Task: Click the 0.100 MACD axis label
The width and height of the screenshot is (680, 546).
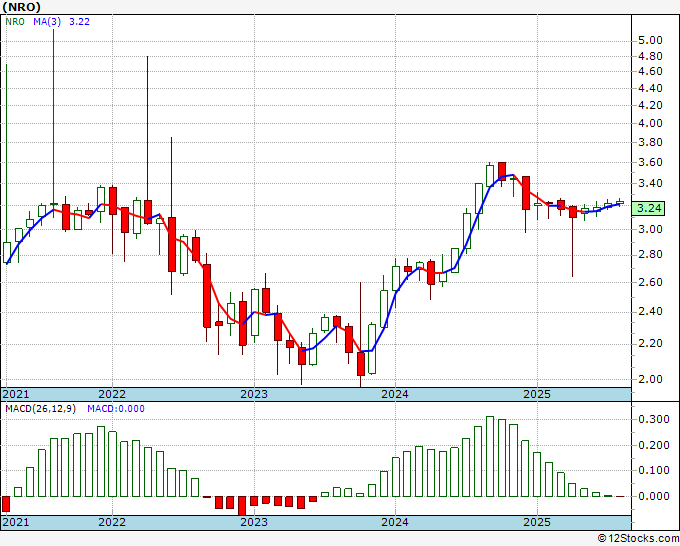Action: coord(654,471)
